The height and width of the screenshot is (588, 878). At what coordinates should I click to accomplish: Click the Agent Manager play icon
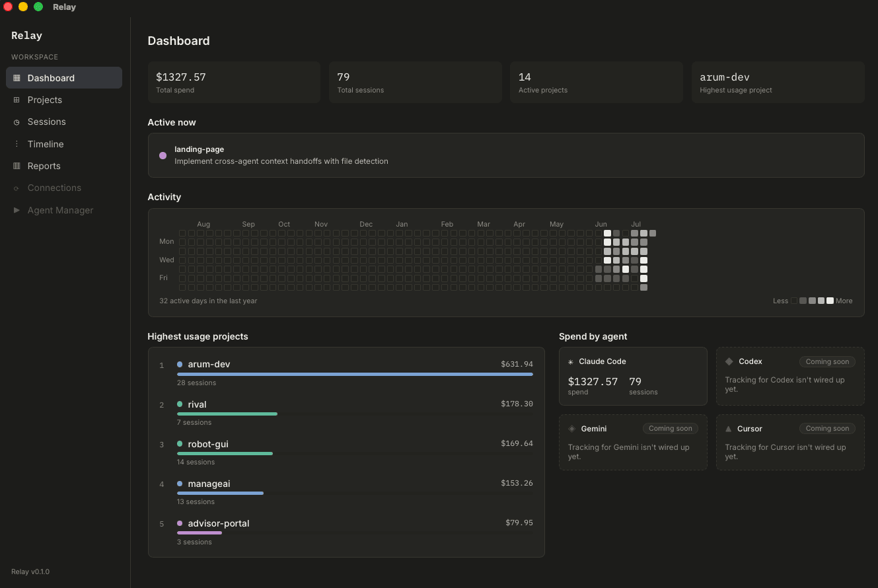[x=17, y=210]
